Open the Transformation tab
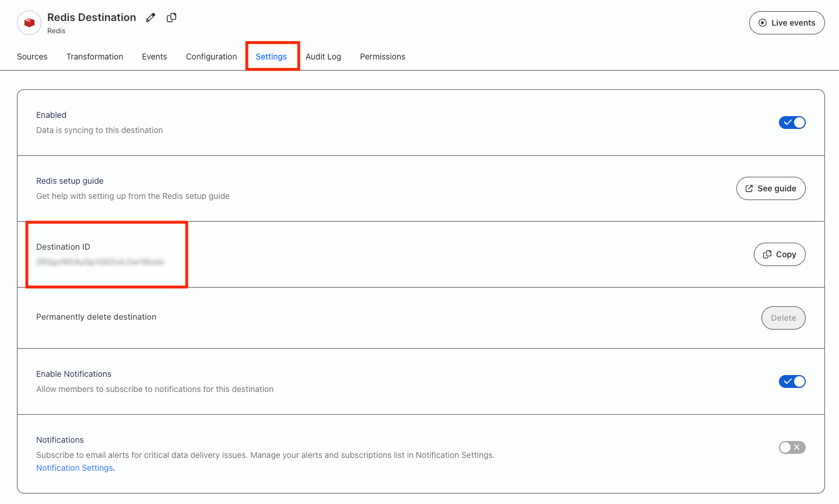The height and width of the screenshot is (504, 839). [95, 57]
